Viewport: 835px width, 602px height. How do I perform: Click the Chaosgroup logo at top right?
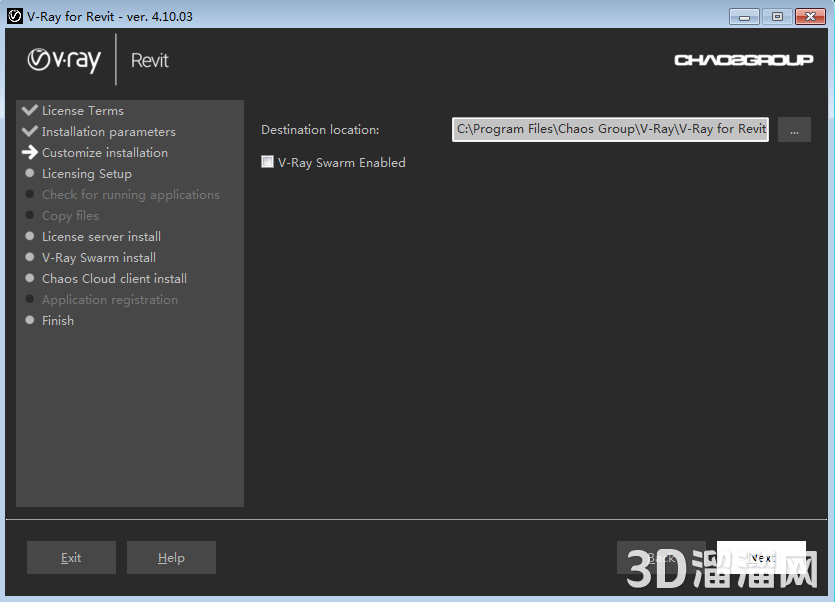(x=743, y=59)
